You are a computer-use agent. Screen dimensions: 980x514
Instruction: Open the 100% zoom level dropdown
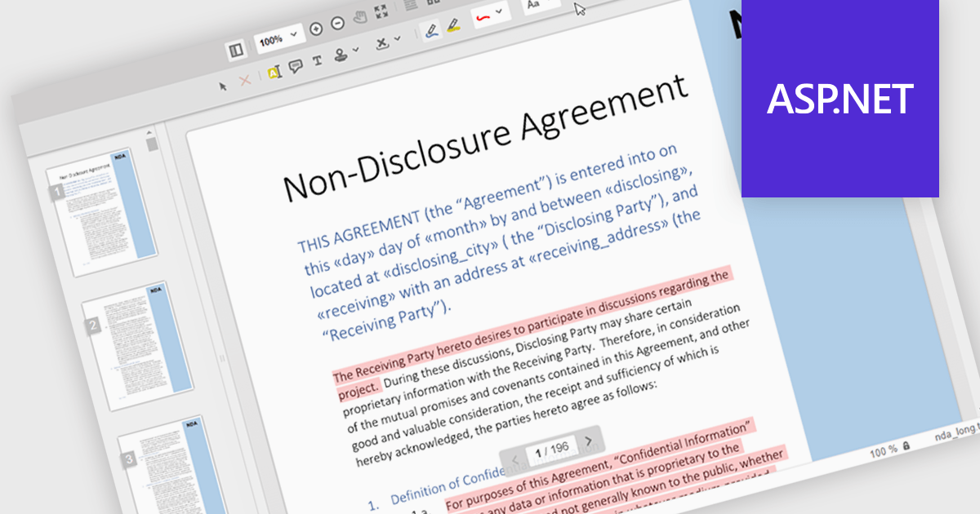pyautogui.click(x=278, y=37)
